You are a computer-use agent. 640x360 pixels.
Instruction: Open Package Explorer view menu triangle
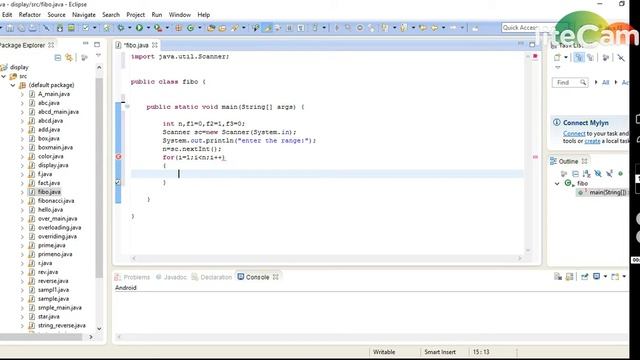tap(98, 56)
